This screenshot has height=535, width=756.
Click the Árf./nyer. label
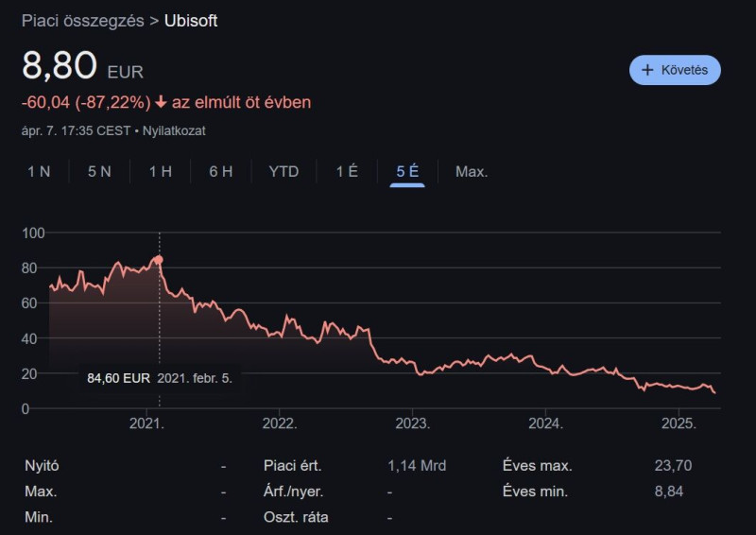pos(294,492)
